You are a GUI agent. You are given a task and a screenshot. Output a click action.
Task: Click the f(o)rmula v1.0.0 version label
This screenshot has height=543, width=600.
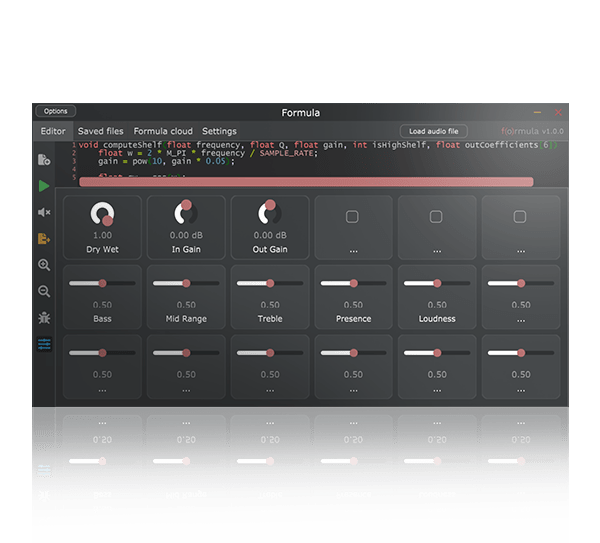coord(532,131)
